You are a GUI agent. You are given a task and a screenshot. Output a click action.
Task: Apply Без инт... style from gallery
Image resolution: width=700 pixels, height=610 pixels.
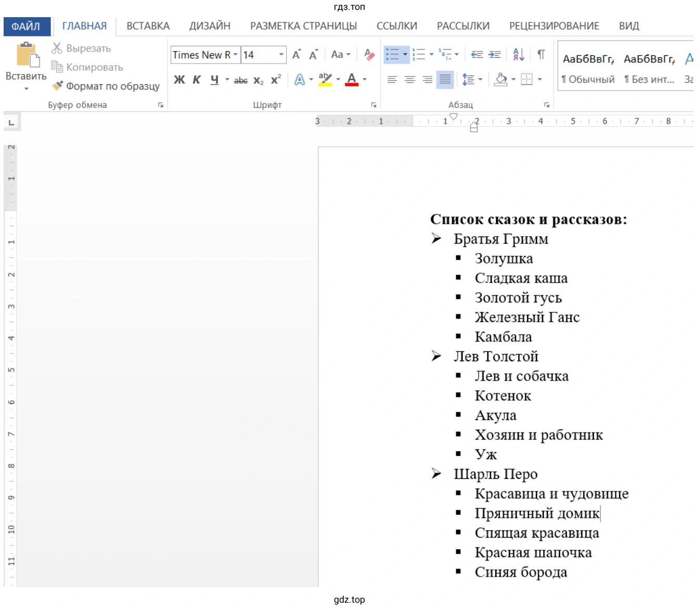pyautogui.click(x=649, y=68)
